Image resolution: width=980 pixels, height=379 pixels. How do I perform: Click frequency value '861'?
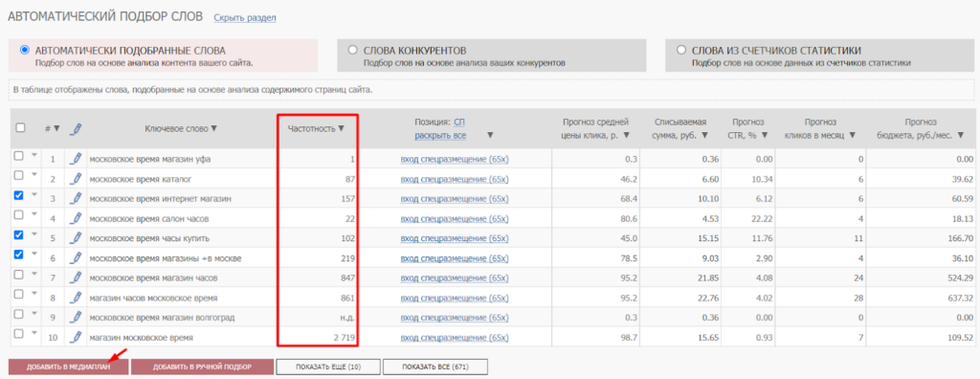coord(348,299)
